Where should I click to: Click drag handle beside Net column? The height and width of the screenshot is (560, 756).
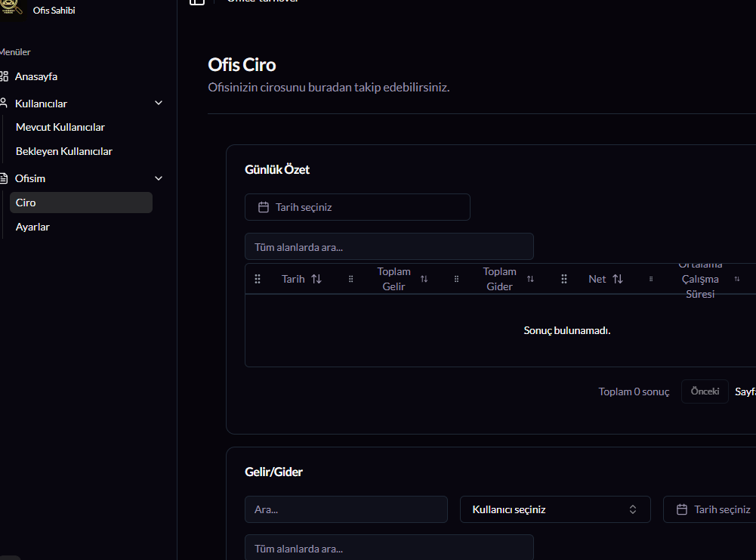coord(564,279)
